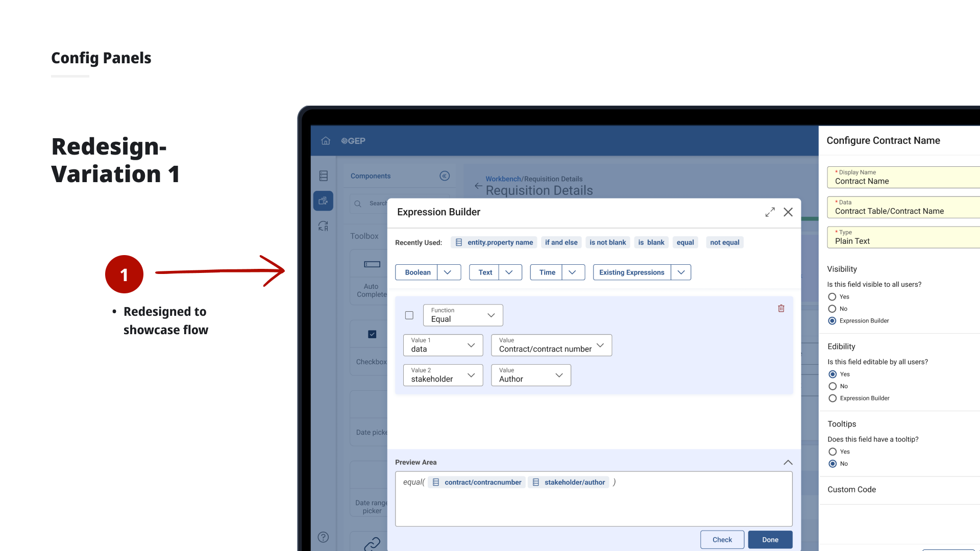
Task: Open the Home icon in top bar
Action: tap(326, 141)
